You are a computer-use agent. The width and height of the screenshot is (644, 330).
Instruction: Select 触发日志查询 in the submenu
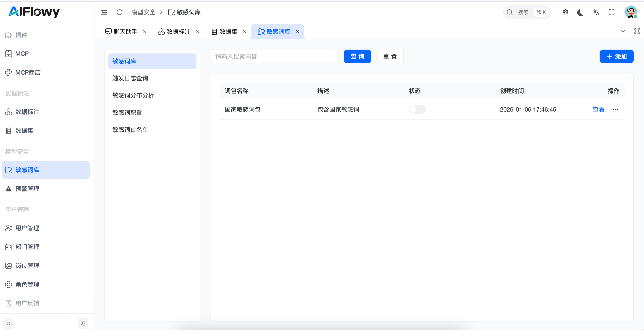(x=130, y=78)
